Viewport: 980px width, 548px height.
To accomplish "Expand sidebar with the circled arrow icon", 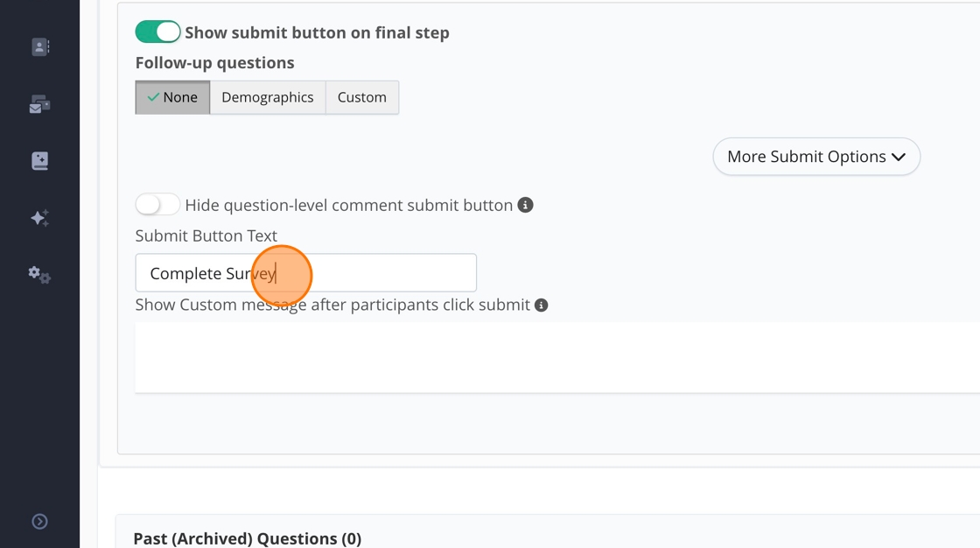I will [40, 522].
